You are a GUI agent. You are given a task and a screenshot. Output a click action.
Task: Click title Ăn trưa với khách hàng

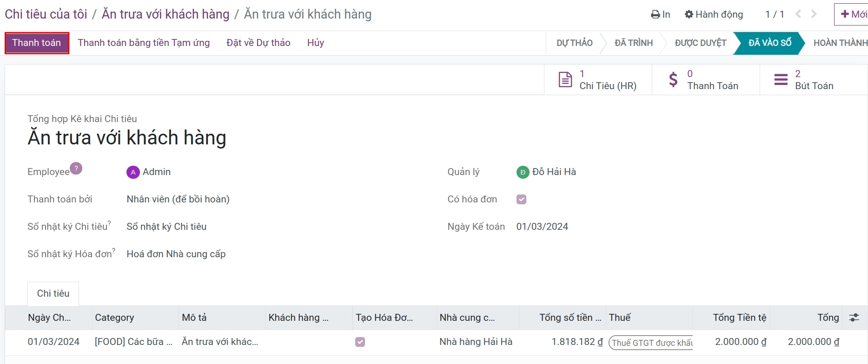pos(127,138)
